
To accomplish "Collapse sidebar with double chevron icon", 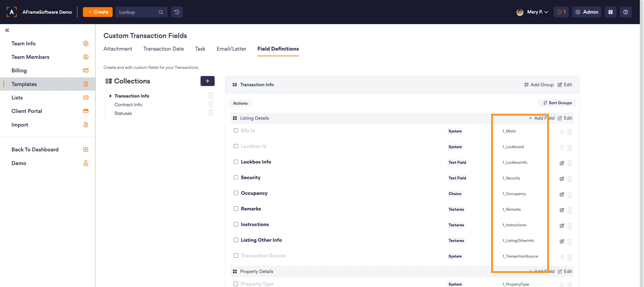I will pyautogui.click(x=7, y=30).
